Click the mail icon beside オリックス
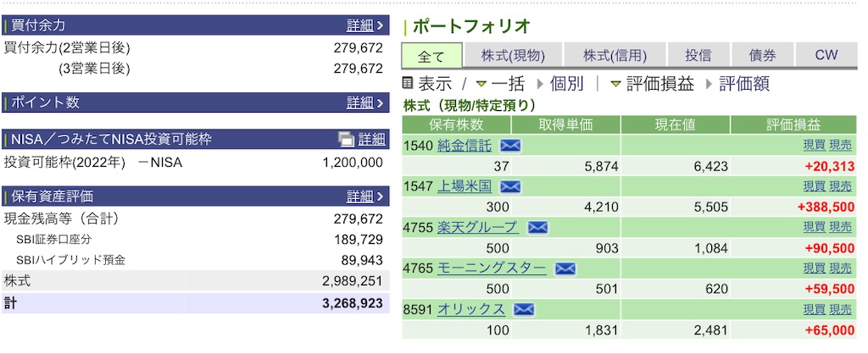The image size is (868, 354). click(523, 310)
